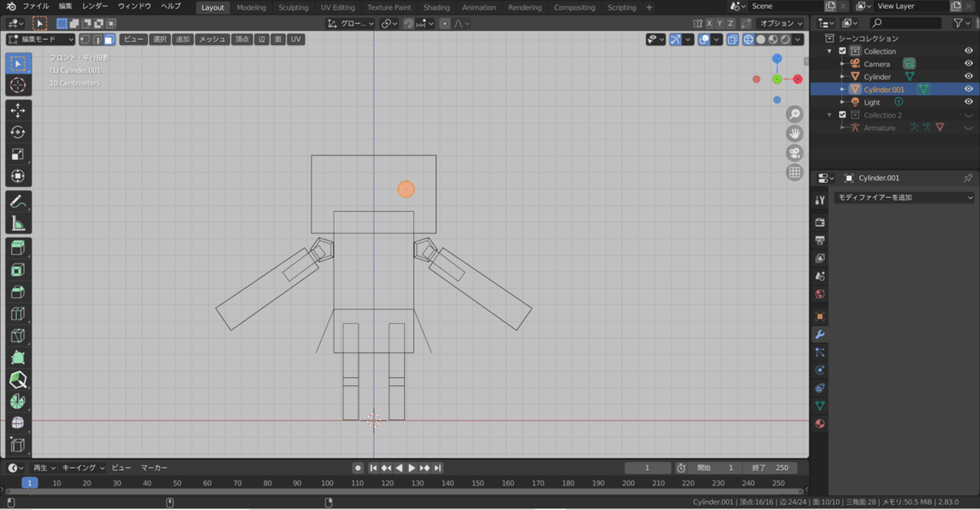Image resolution: width=980 pixels, height=510 pixels.
Task: Select the Bevel tool
Action: pos(18,291)
